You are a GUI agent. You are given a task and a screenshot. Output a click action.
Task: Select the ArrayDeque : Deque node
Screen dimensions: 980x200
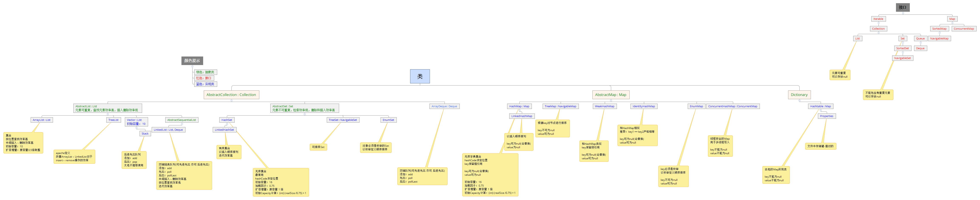pyautogui.click(x=444, y=106)
